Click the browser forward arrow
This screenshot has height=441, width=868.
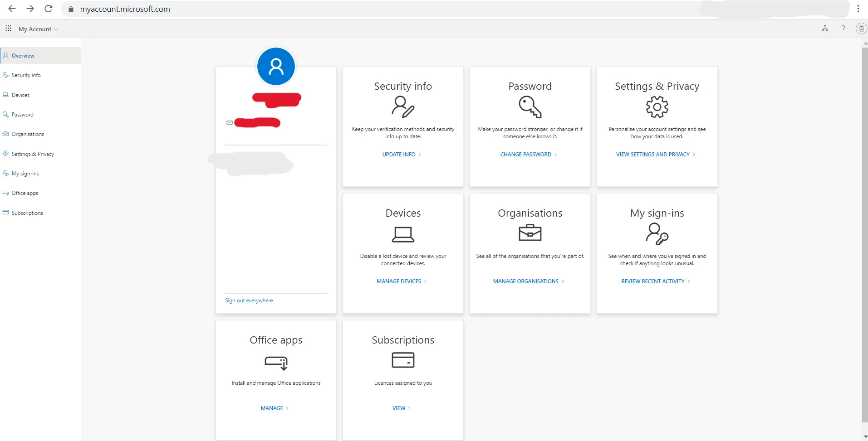(30, 9)
